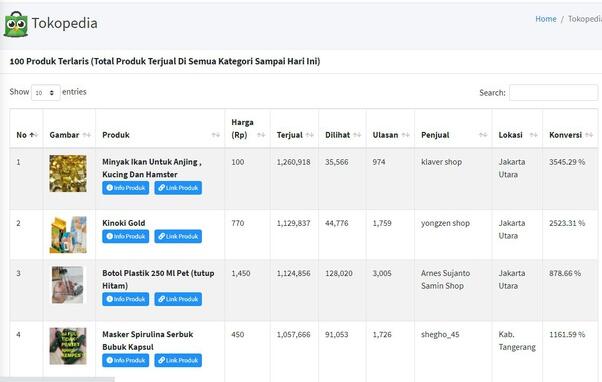
Task: Select sold count 1,124,856
Action: pyautogui.click(x=293, y=273)
